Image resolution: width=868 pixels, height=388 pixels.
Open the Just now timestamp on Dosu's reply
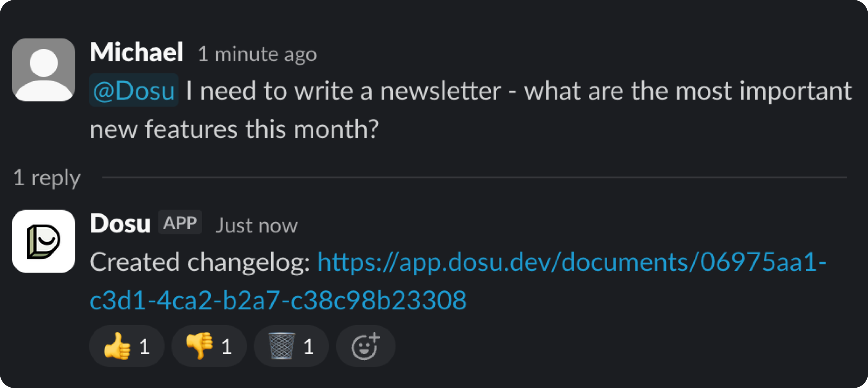coord(257,225)
